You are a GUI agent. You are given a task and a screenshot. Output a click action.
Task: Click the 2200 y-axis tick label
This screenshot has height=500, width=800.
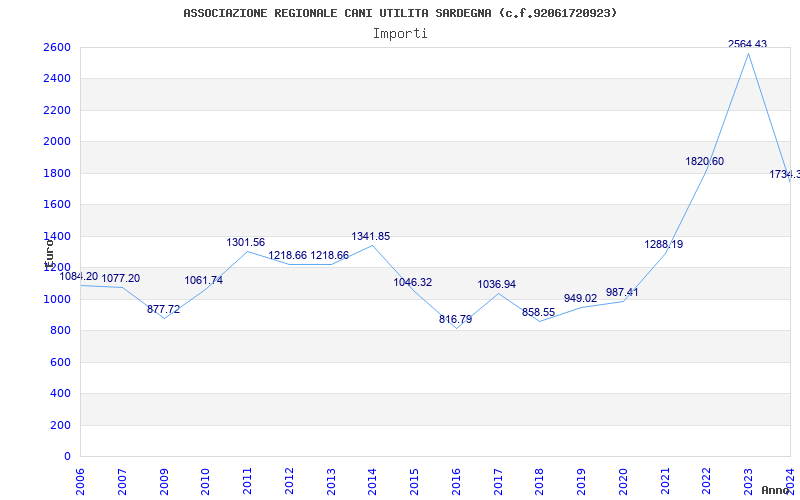tap(57, 110)
